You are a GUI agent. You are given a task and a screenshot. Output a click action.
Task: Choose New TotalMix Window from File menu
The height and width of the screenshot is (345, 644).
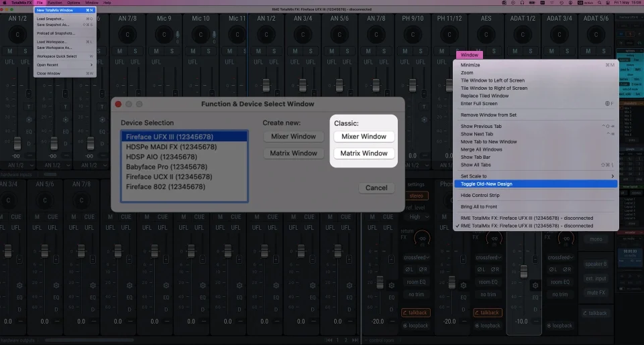tap(65, 10)
